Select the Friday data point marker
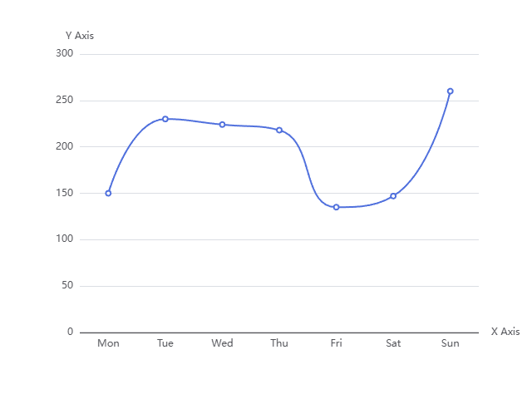This screenshot has height=399, width=532. [337, 207]
